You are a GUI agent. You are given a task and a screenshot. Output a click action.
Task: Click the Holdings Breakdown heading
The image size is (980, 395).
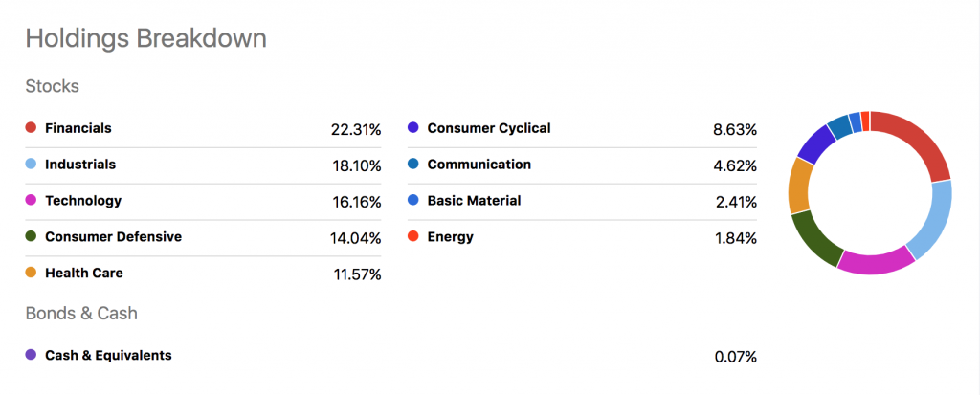tap(145, 39)
